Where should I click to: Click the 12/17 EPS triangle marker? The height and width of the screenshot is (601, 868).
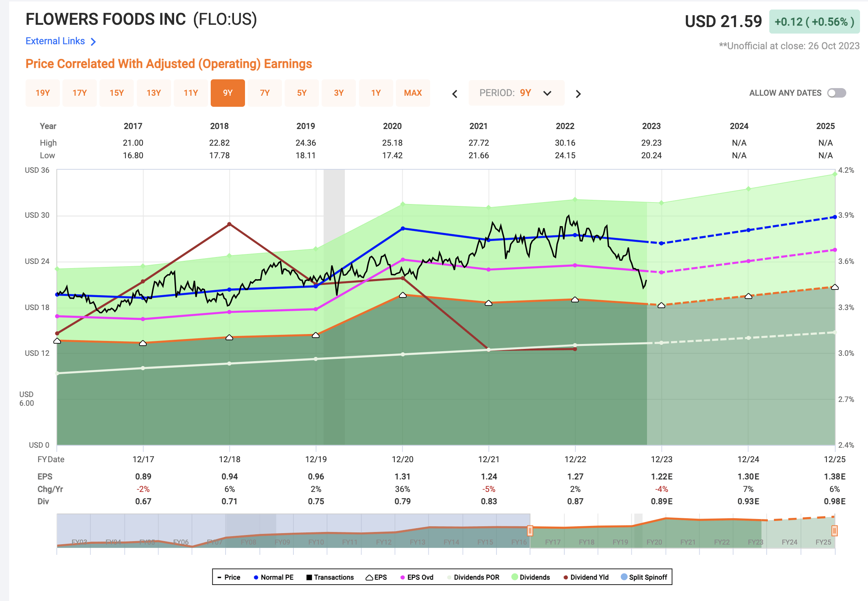click(x=143, y=343)
